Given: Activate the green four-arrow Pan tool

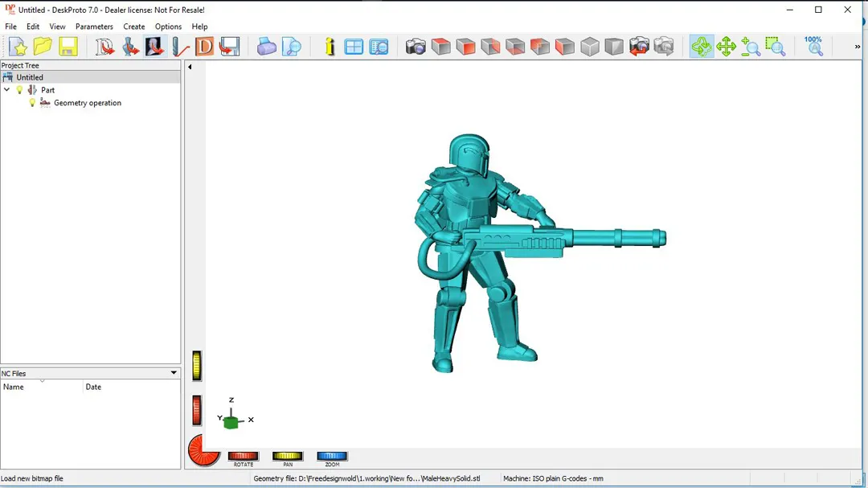Looking at the screenshot, I should point(726,47).
